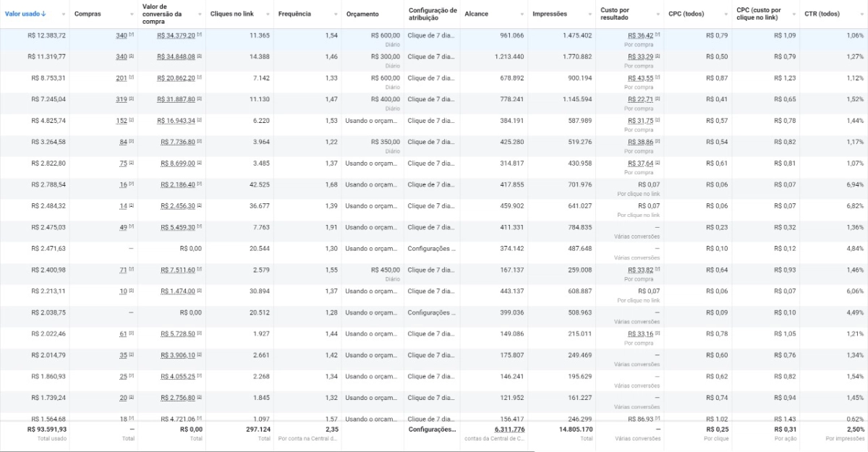Click the footnote icon next to R$ 7.736,80
868x452 pixels.
point(200,141)
